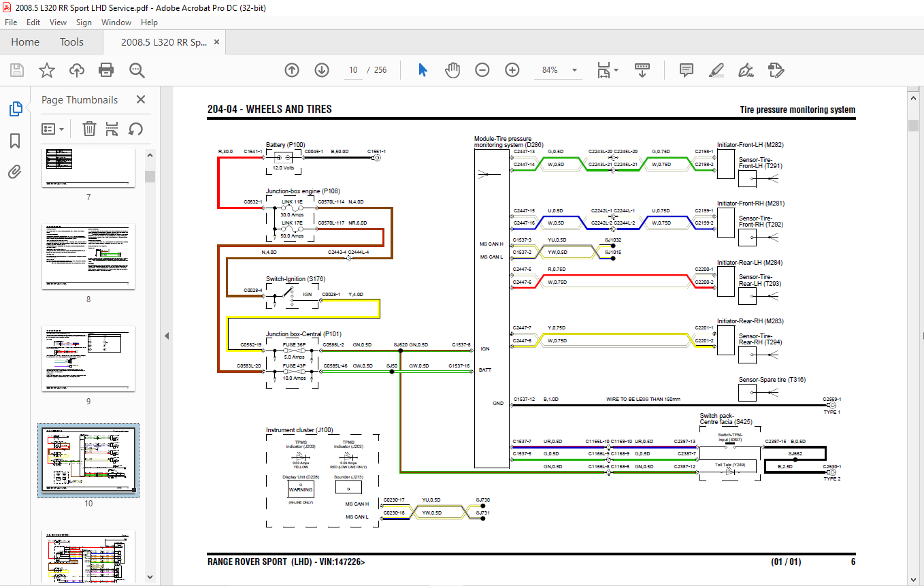Image resolution: width=924 pixels, height=586 pixels.
Task: Open the Attachments paperclip icon
Action: (x=15, y=172)
